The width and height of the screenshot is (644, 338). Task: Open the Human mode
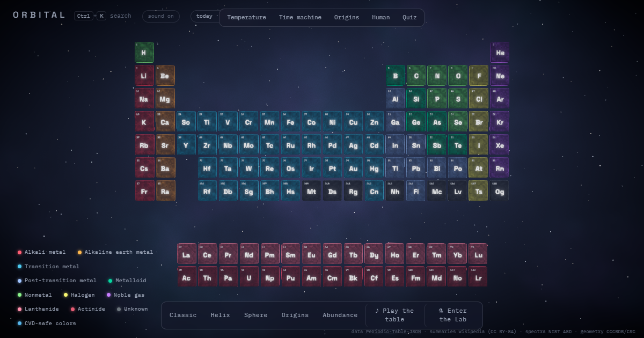tap(381, 17)
